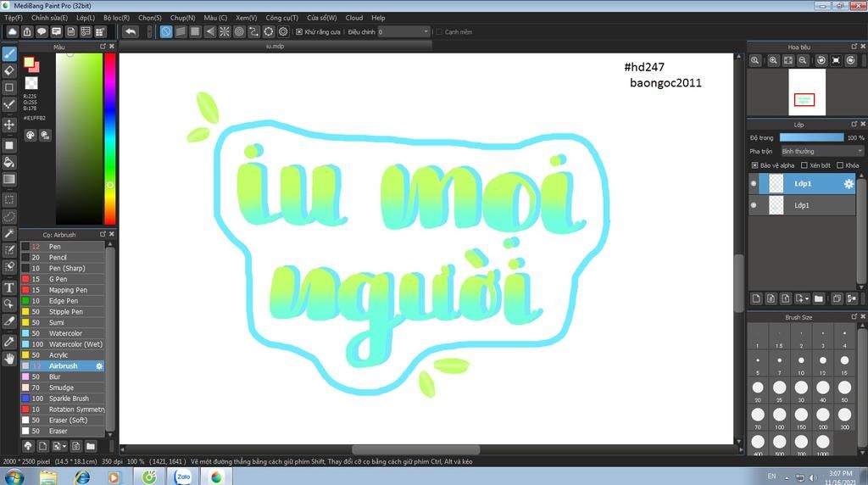Undock the Brush Size panel
This screenshot has width=868, height=485.
click(854, 316)
